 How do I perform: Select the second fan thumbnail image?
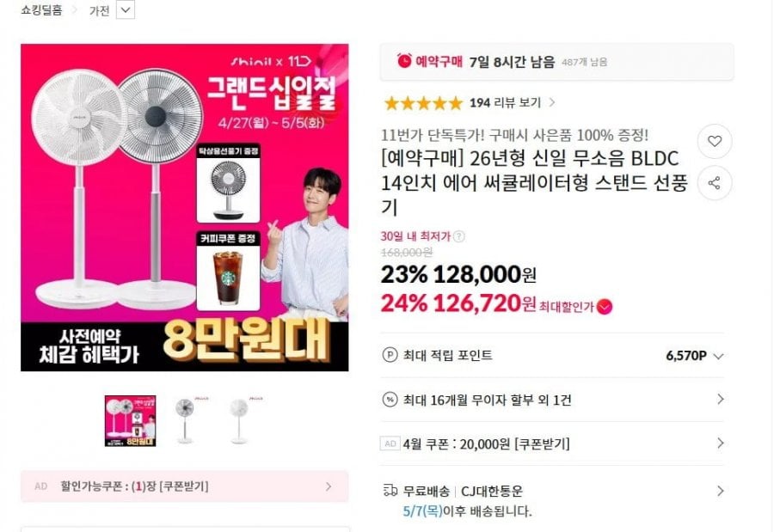pos(185,420)
